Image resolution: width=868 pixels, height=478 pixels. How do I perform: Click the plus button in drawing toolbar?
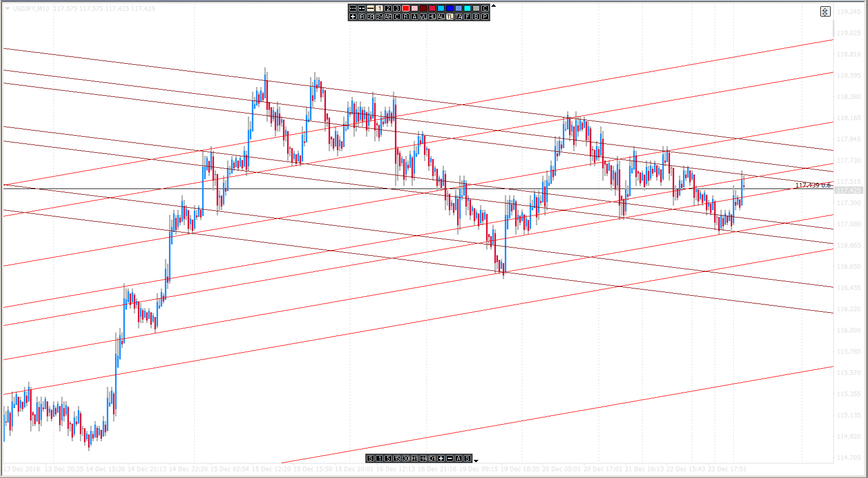pos(353,17)
